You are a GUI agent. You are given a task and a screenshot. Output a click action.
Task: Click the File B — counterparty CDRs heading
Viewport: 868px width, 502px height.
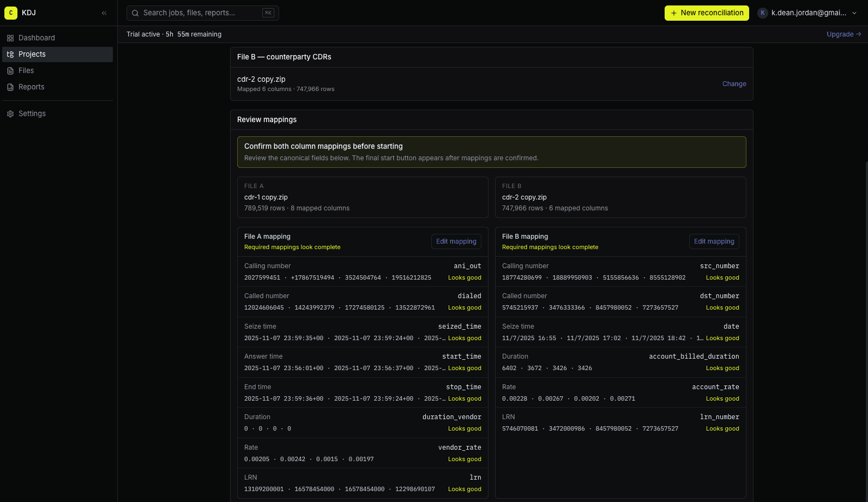tap(284, 57)
